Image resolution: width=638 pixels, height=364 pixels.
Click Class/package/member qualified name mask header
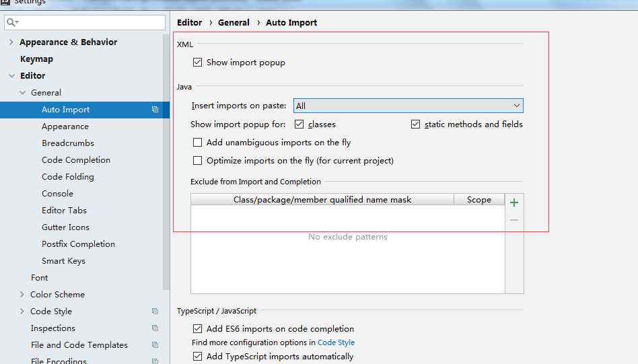322,200
